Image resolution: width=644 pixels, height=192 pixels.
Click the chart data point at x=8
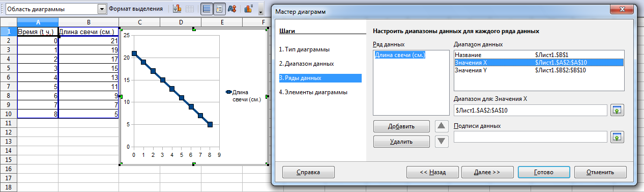[x=210, y=124]
